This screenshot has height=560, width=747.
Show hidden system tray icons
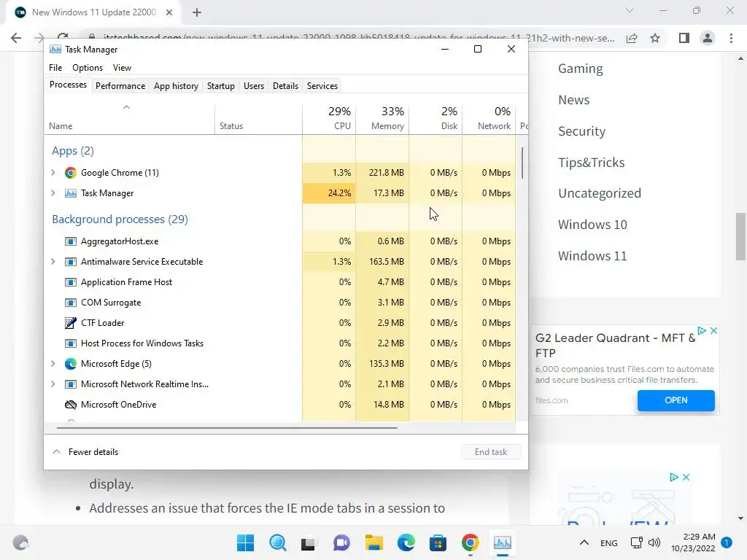(584, 542)
